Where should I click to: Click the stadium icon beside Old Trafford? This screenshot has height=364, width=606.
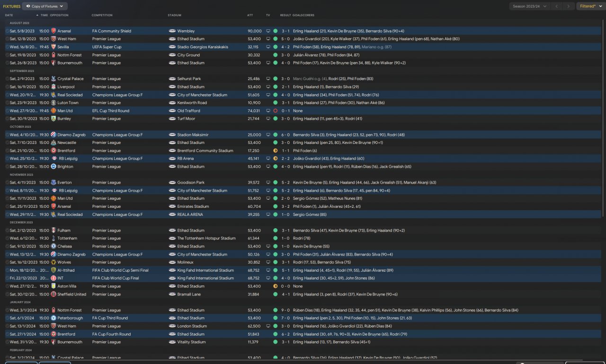click(172, 111)
